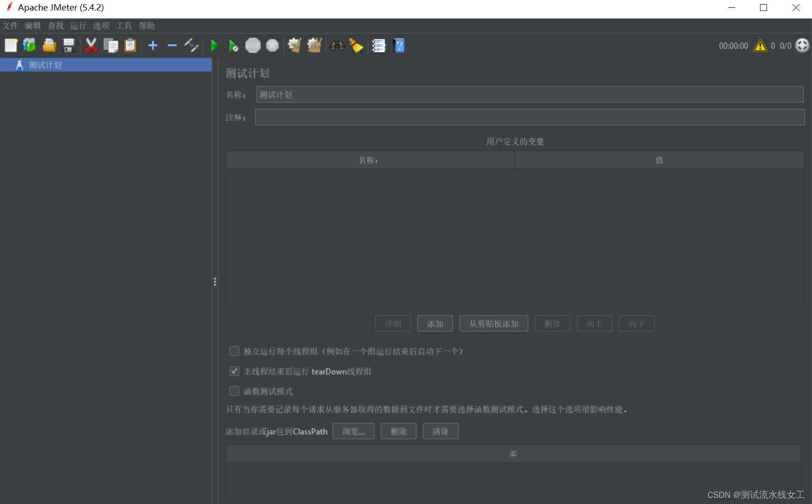Screen dimensions: 812x504
Task: Click the 从剪贴板添加 button
Action: tap(493, 323)
